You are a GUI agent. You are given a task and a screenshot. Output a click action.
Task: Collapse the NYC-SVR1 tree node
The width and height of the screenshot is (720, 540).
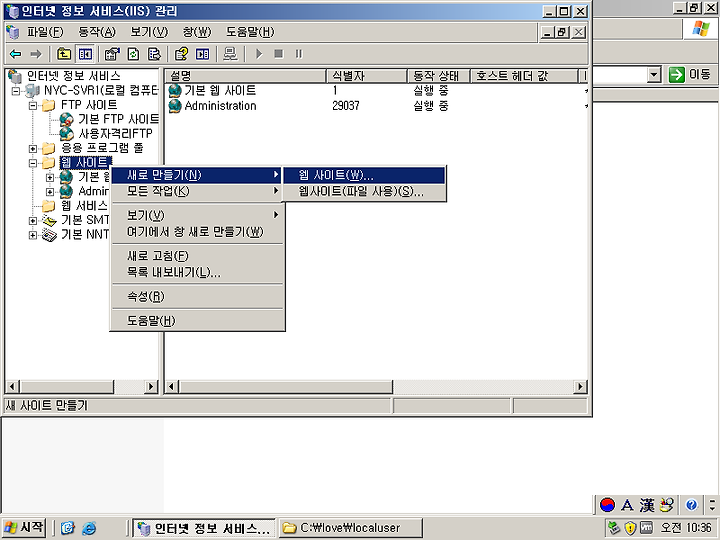(16, 91)
